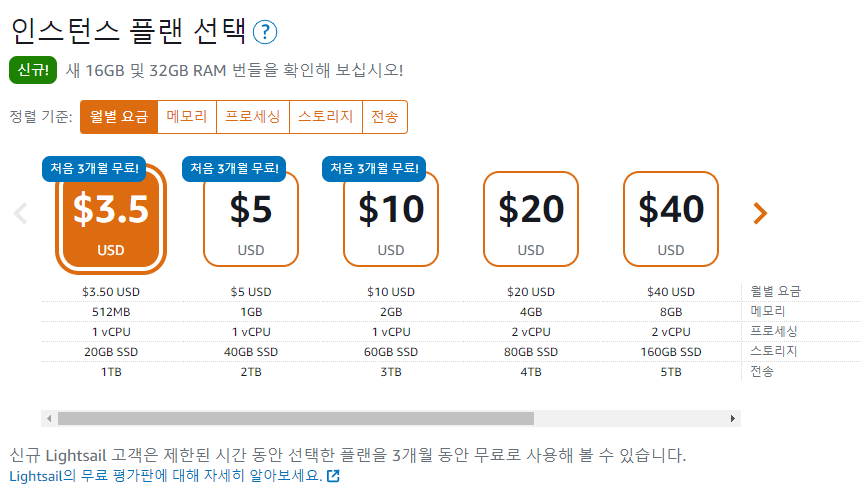Sort plans by 프로세싱
866x503 pixels.
click(253, 117)
